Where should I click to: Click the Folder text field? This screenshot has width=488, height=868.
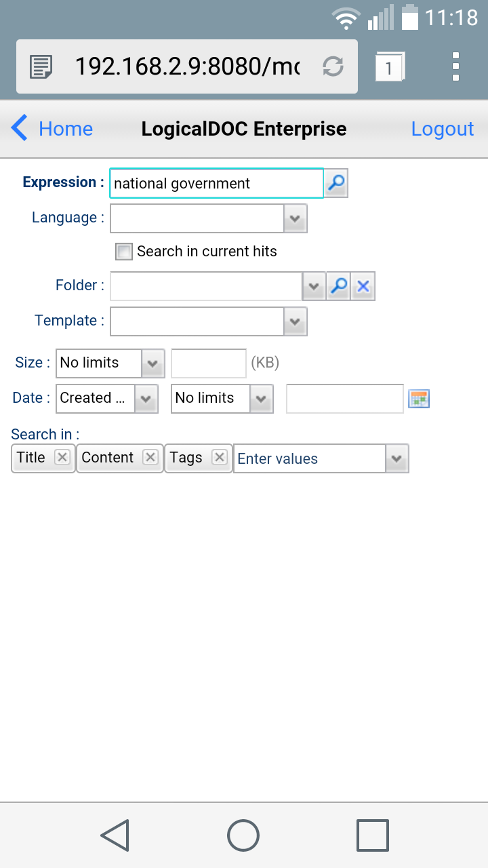click(206, 286)
